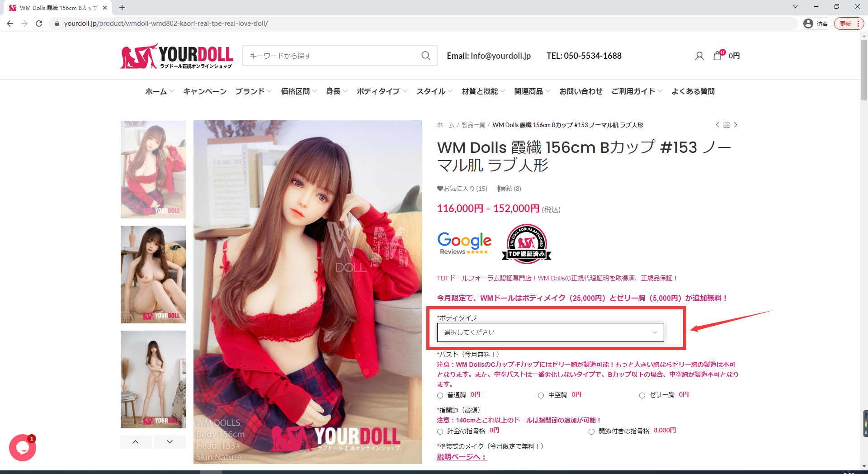Click the Google Reviews badge
868x474 pixels.
464,243
